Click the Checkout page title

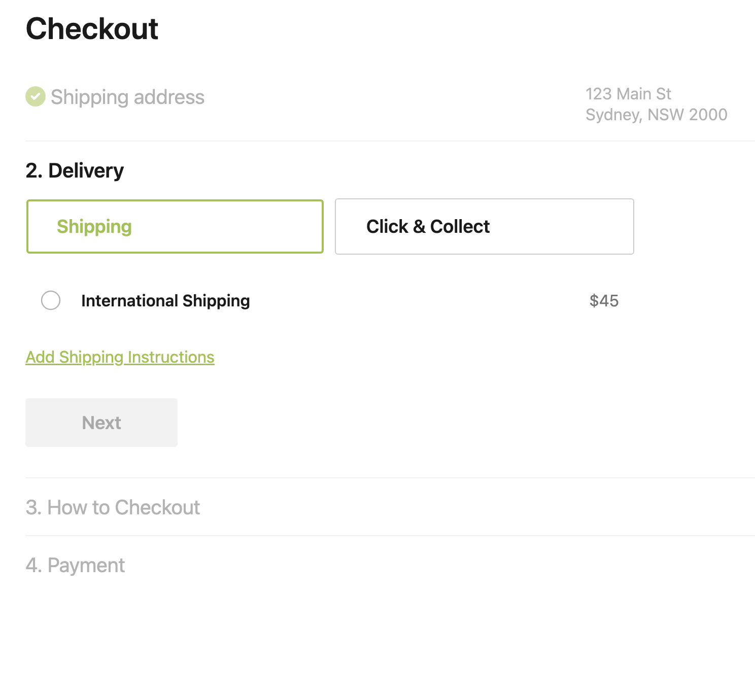click(92, 29)
